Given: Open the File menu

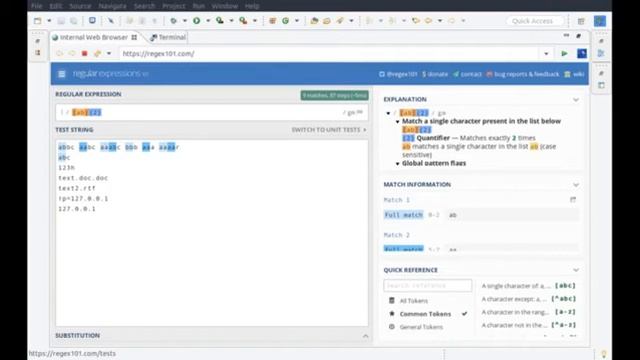Looking at the screenshot, I should [36, 6].
